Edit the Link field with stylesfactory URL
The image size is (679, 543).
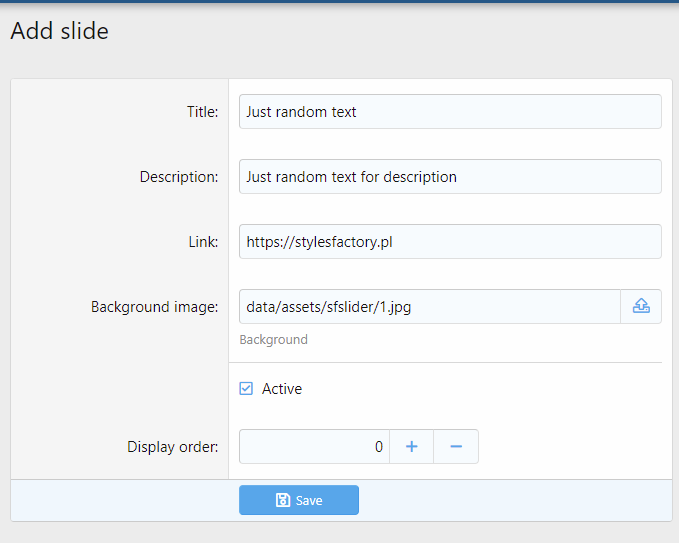pos(450,242)
